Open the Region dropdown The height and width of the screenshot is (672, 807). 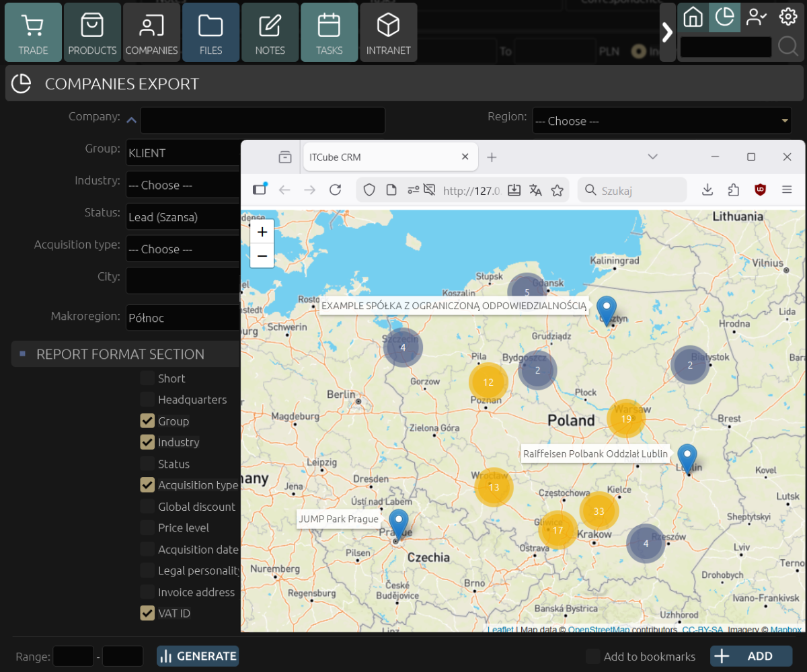pyautogui.click(x=662, y=121)
